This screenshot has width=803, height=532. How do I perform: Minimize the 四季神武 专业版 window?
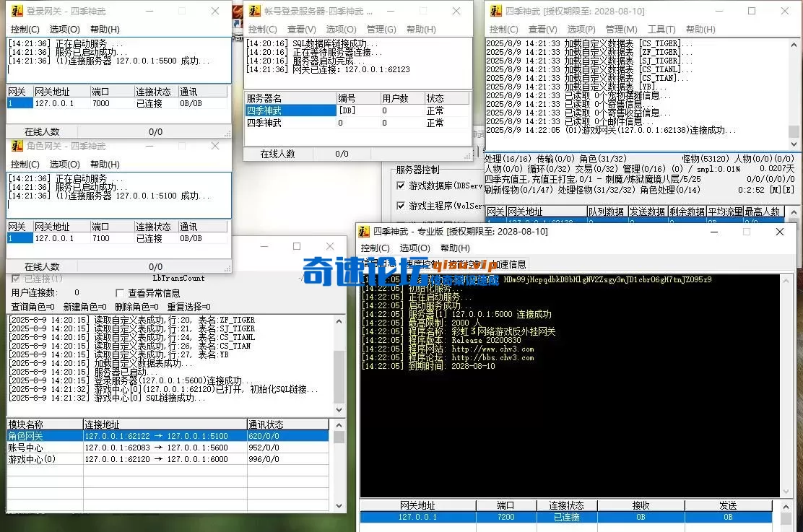tap(714, 232)
